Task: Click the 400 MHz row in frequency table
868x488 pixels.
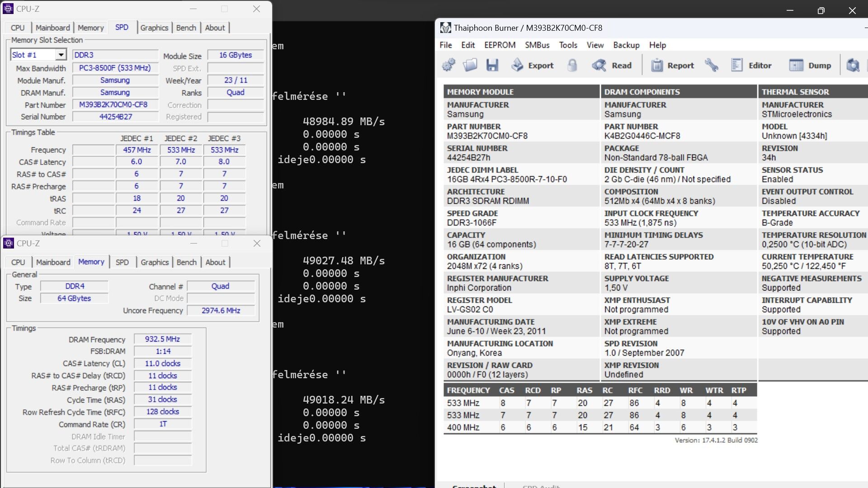Action: click(600, 427)
